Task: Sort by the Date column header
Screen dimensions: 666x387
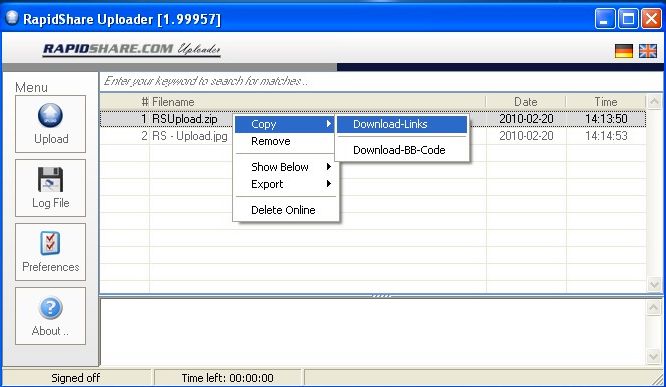Action: [526, 102]
